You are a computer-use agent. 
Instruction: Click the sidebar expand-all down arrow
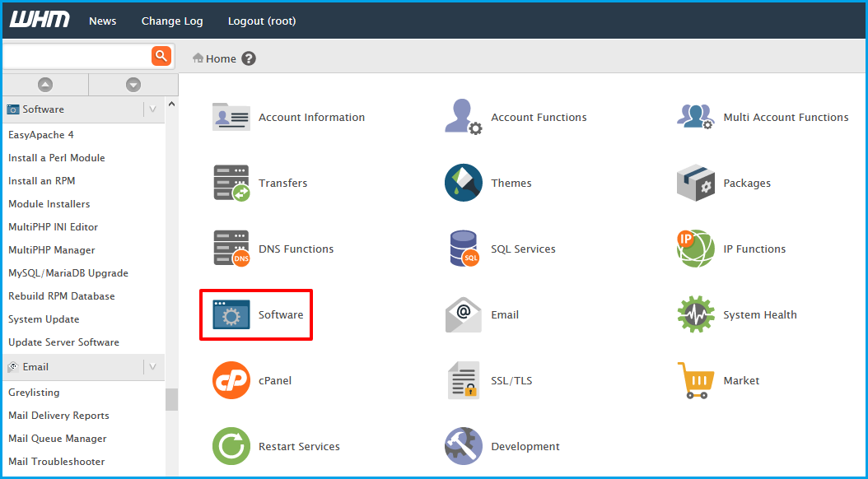click(x=133, y=85)
